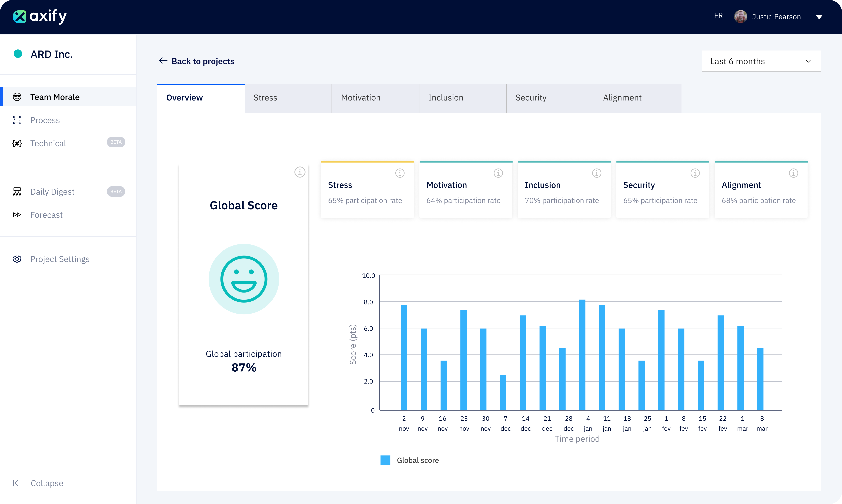Select the Forecast sidebar icon
The width and height of the screenshot is (842, 504).
[x=17, y=215]
